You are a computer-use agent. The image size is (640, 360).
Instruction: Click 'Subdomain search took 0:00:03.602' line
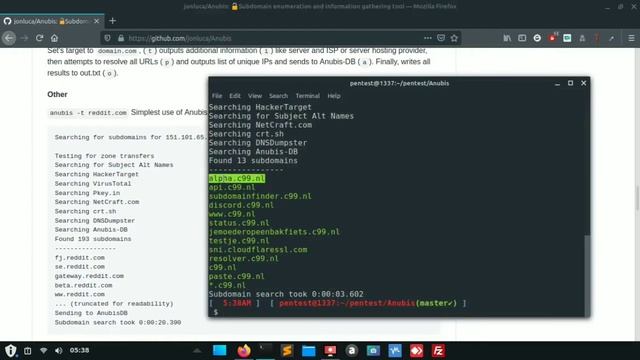click(286, 294)
